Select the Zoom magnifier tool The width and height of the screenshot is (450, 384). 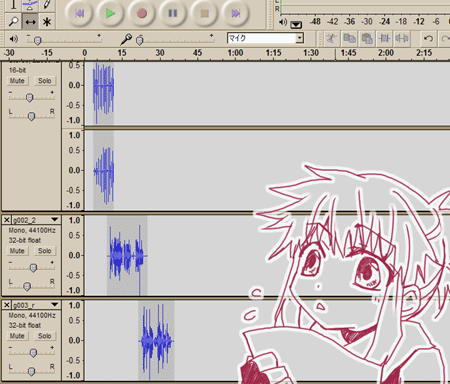click(13, 22)
